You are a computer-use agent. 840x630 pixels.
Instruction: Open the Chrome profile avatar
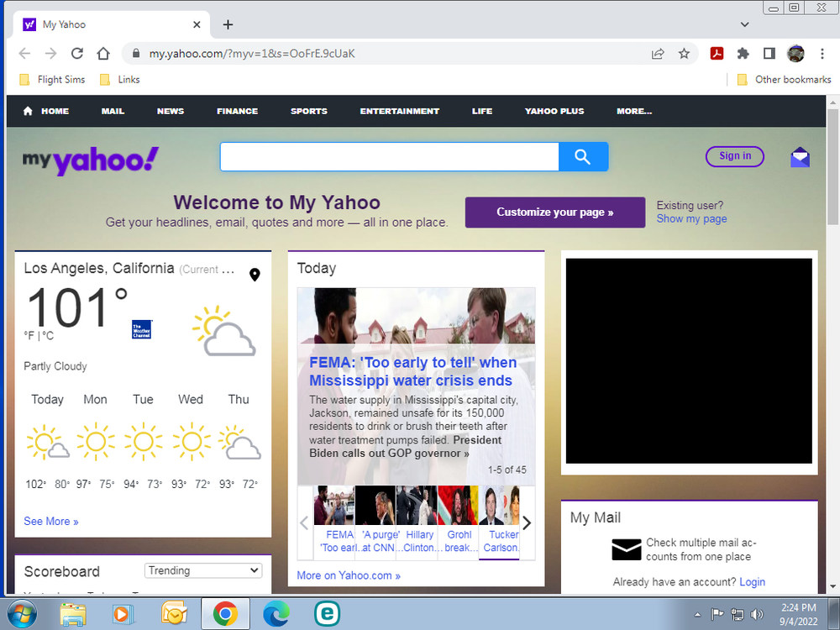click(x=795, y=53)
